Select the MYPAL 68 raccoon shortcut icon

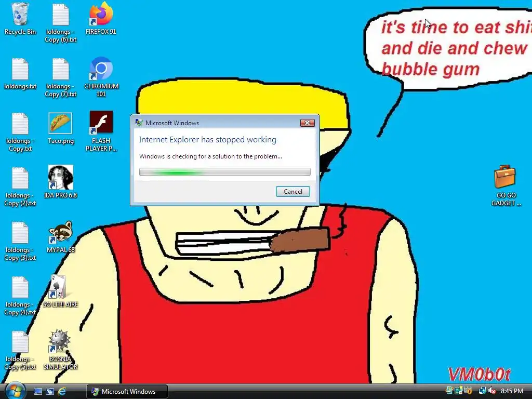tap(60, 237)
